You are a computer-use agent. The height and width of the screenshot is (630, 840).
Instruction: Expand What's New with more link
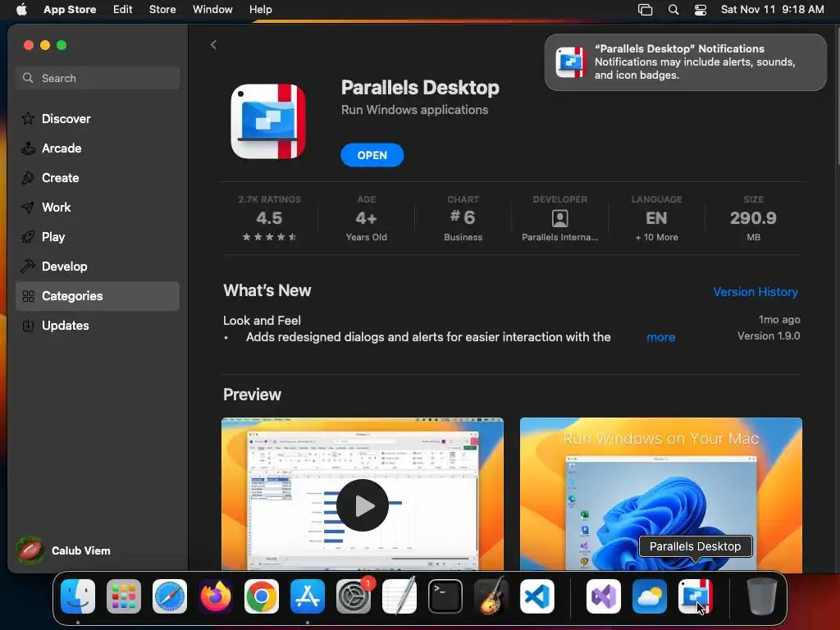660,337
